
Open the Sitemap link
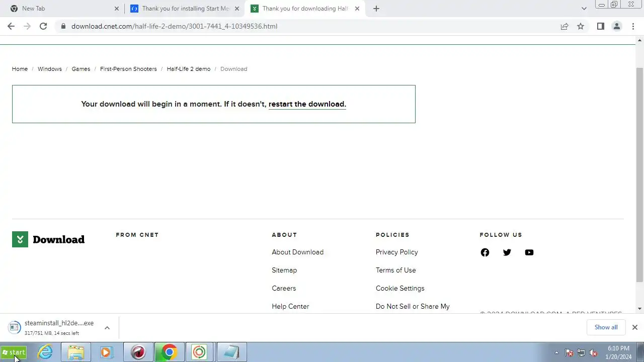284,270
